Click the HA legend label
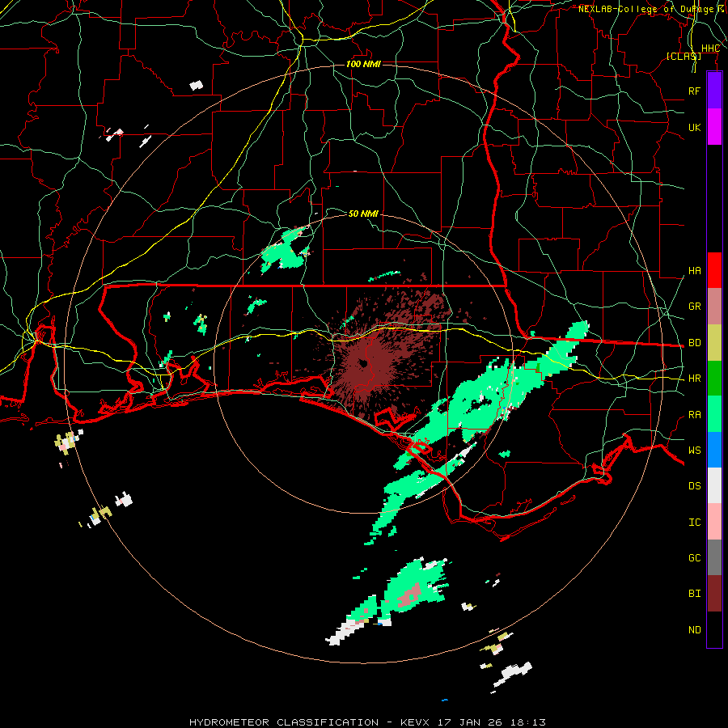 [694, 271]
